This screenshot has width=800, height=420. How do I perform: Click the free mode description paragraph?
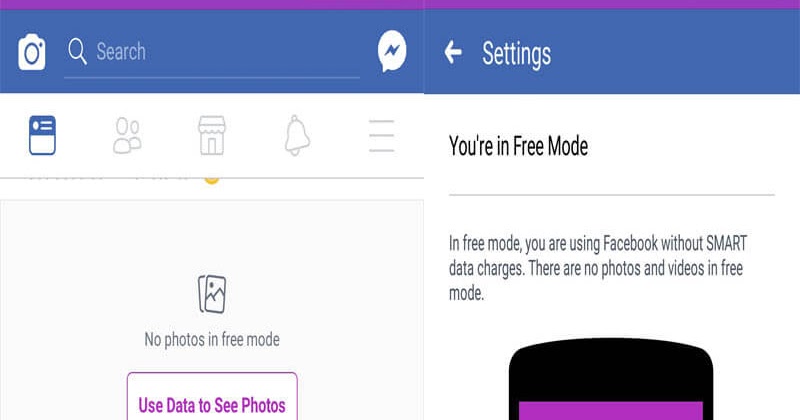point(598,268)
